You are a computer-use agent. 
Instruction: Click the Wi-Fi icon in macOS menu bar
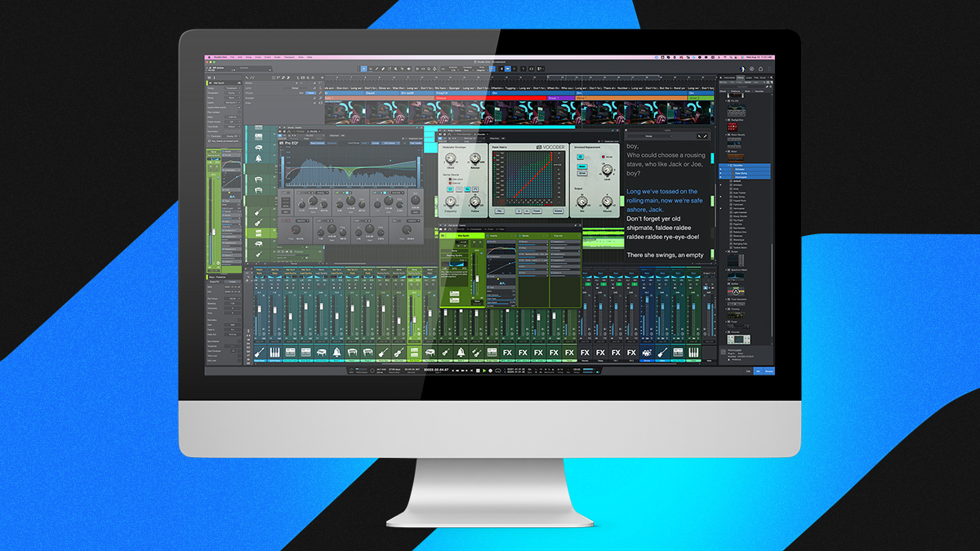click(724, 57)
